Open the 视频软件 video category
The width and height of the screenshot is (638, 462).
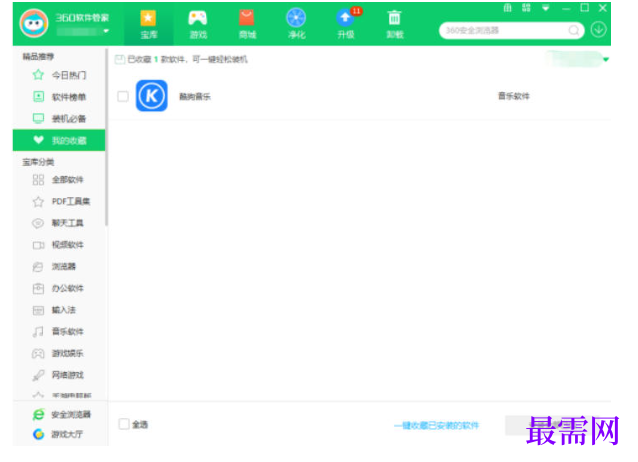click(59, 245)
